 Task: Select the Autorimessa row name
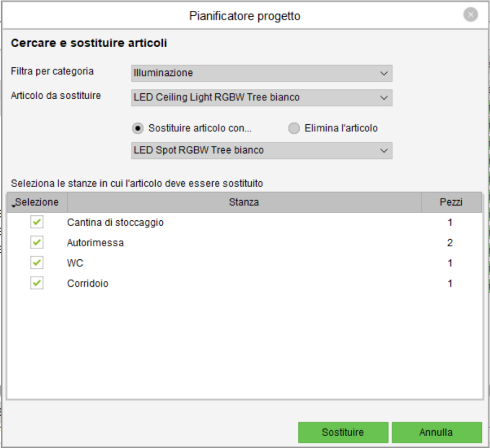click(x=96, y=243)
